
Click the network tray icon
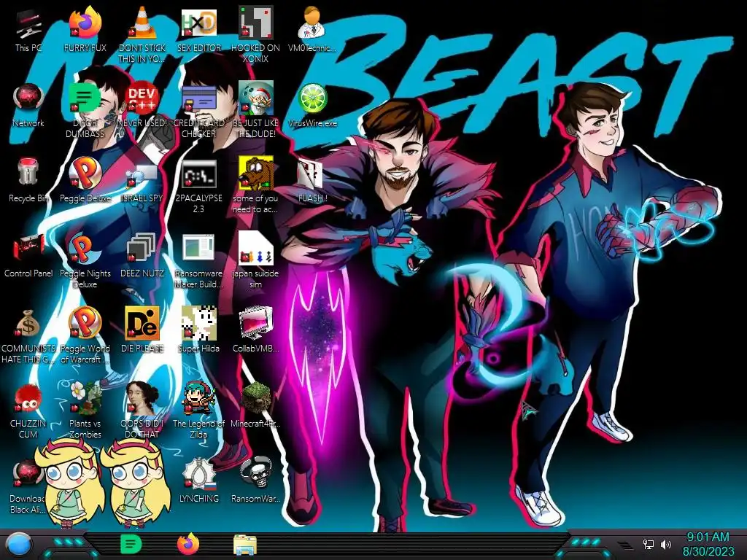coord(648,544)
